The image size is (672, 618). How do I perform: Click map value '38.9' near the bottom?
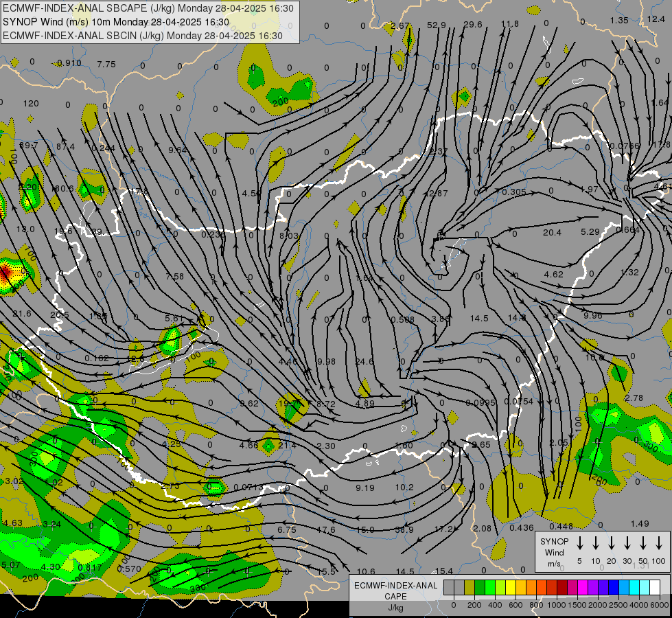pyautogui.click(x=404, y=530)
